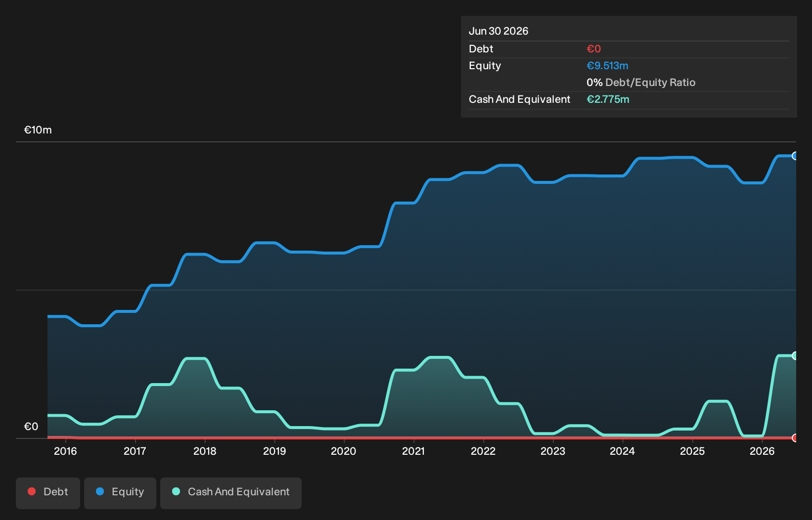Toggle the Debt legend button

(x=48, y=493)
